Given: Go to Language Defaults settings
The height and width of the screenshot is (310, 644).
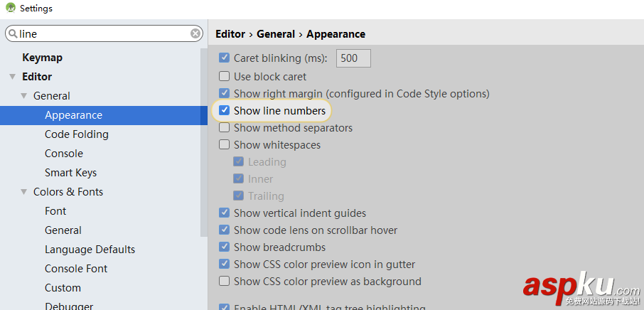Looking at the screenshot, I should 90,250.
